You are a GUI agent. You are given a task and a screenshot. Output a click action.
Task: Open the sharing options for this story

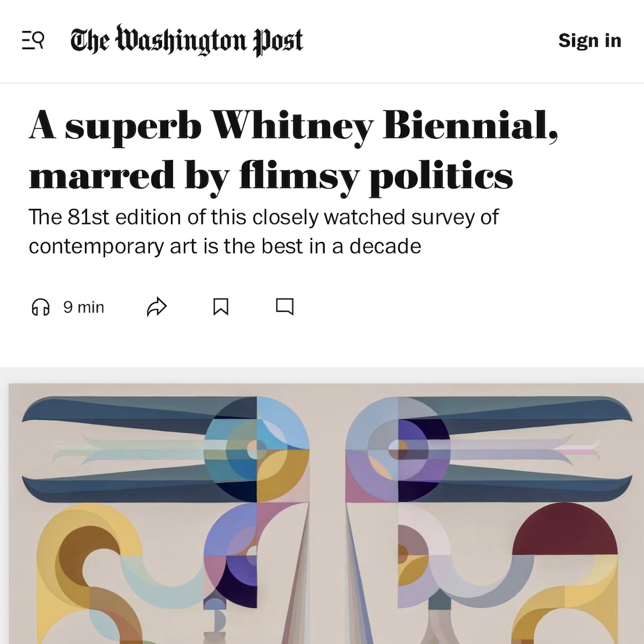point(157,306)
